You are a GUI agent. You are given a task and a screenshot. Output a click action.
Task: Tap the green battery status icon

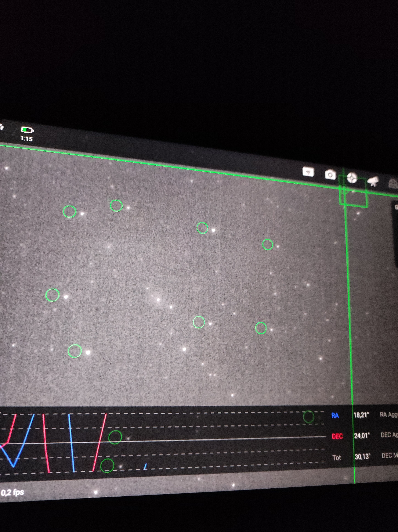click(x=27, y=130)
